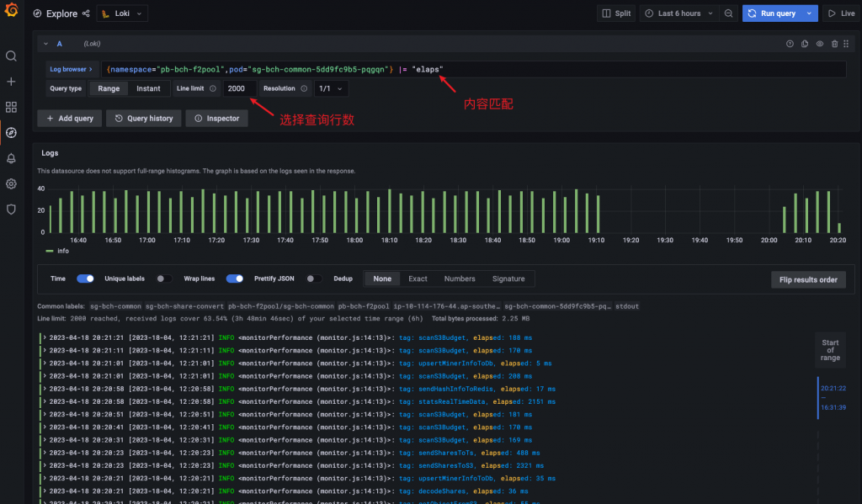862x504 pixels.
Task: Open the Loki datasource dropdown
Action: coord(122,13)
